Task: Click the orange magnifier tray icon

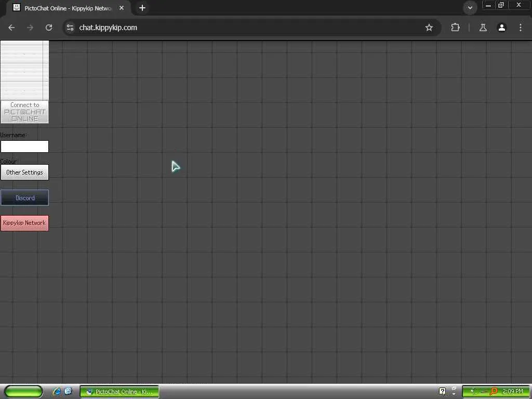Action: pos(494,391)
